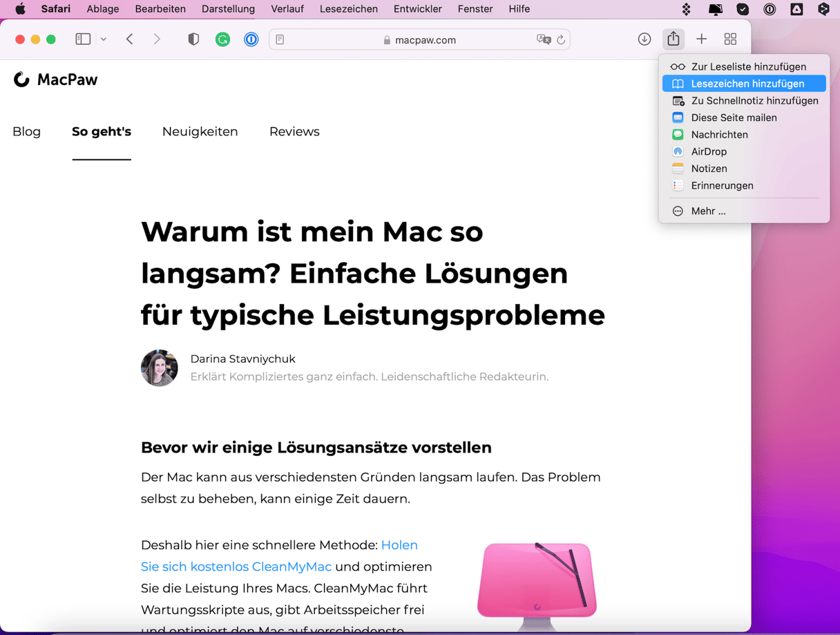Screen dimensions: 840x635
Task: Open the Darstellung menu
Action: coord(228,9)
